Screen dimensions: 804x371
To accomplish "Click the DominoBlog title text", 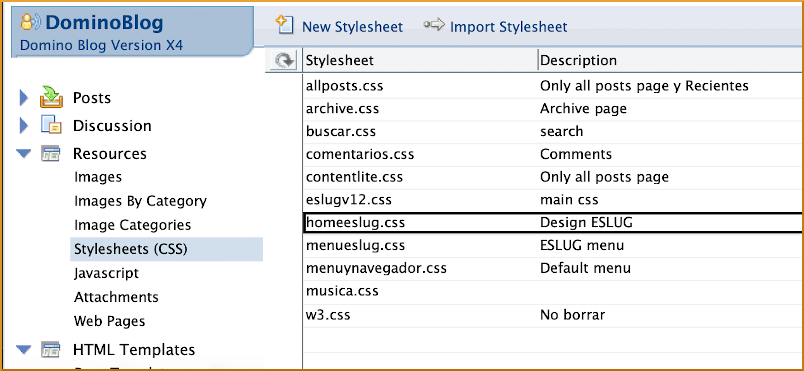I will point(104,23).
